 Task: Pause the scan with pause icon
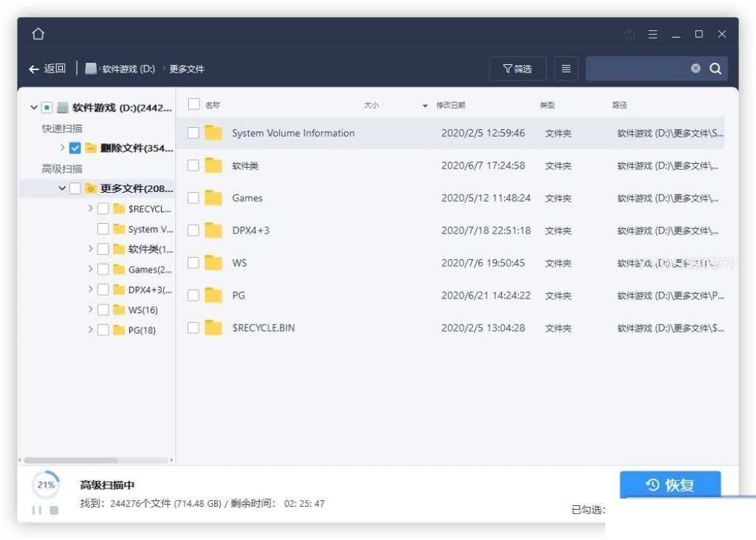click(37, 510)
